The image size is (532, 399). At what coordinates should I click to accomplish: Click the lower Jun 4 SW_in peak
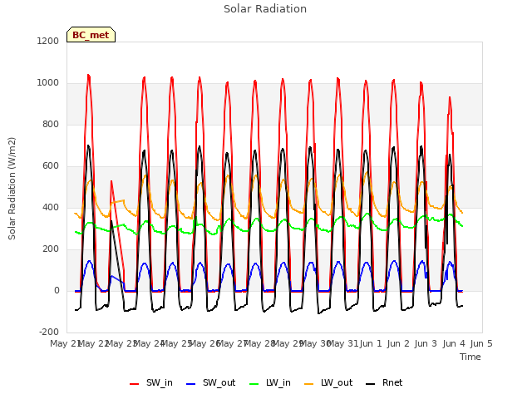click(450, 98)
